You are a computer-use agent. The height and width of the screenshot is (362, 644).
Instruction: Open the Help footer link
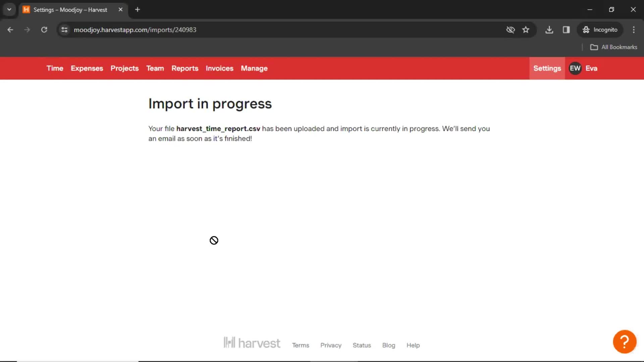click(413, 345)
